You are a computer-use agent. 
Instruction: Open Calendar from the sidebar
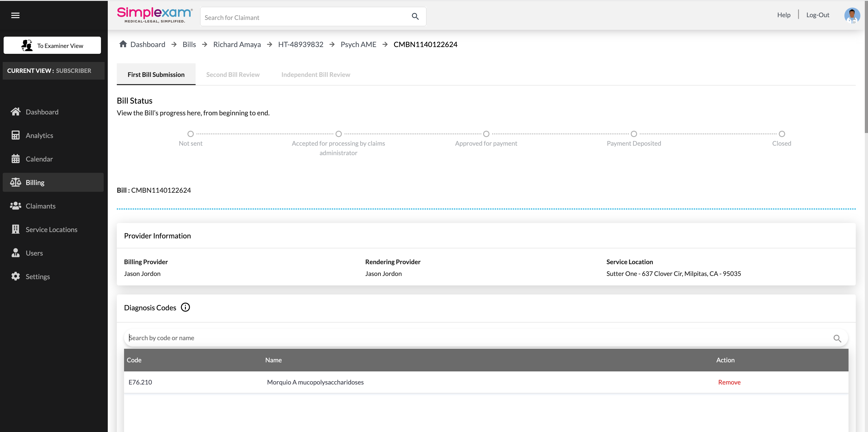[x=39, y=159]
